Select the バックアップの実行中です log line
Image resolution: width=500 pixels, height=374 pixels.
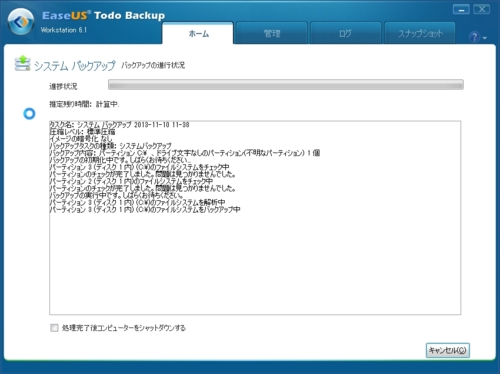click(x=116, y=195)
